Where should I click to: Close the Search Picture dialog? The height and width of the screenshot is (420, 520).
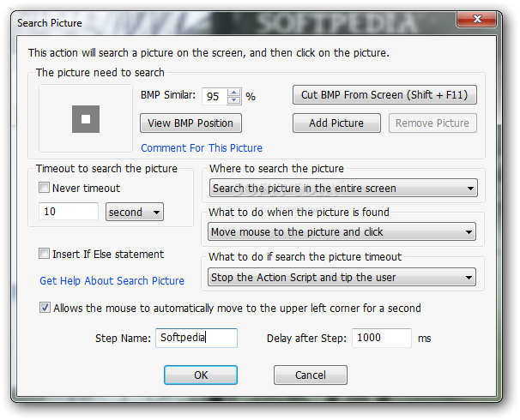(x=477, y=19)
